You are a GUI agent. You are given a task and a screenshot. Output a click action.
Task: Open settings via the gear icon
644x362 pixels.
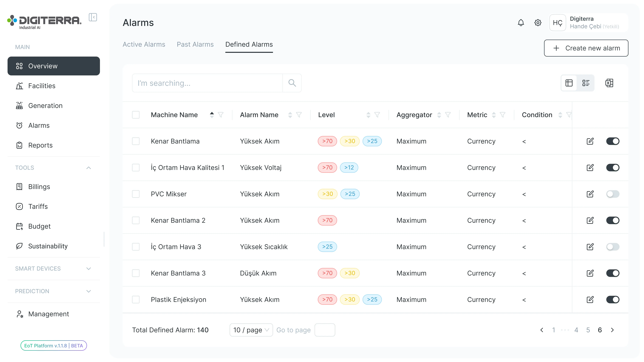pos(538,23)
